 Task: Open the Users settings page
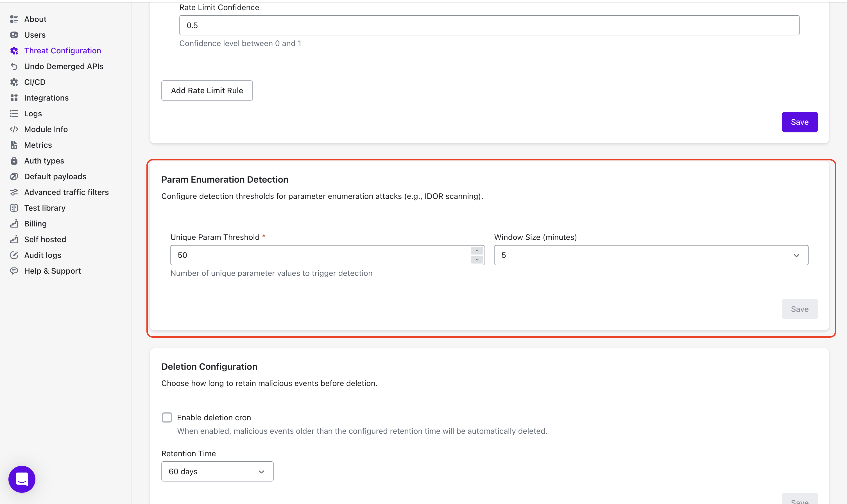tap(35, 35)
